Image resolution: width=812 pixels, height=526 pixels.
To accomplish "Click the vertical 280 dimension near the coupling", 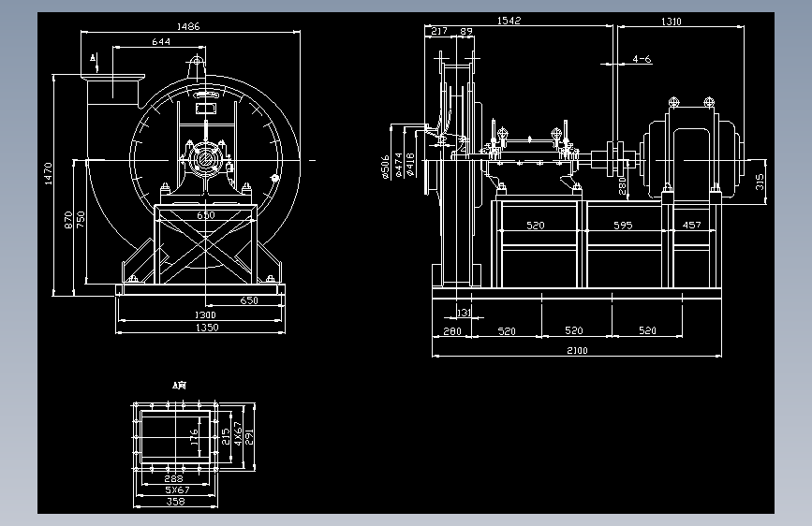I will click(x=623, y=186).
